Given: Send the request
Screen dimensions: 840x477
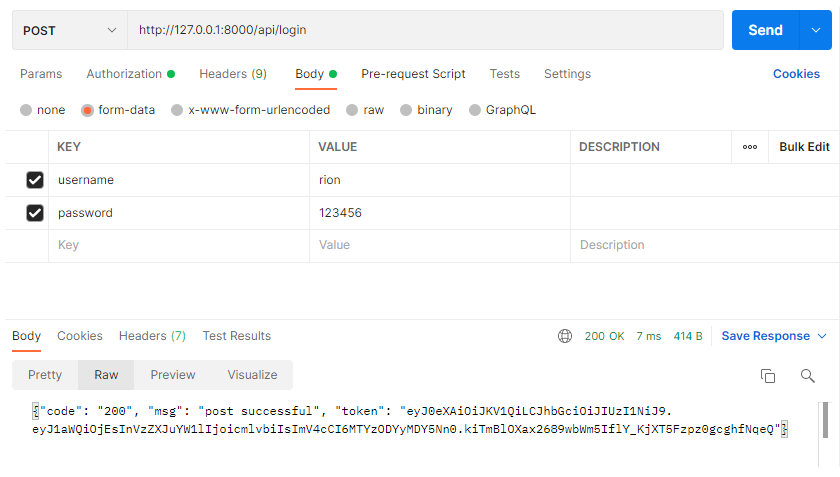Looking at the screenshot, I should tap(765, 30).
